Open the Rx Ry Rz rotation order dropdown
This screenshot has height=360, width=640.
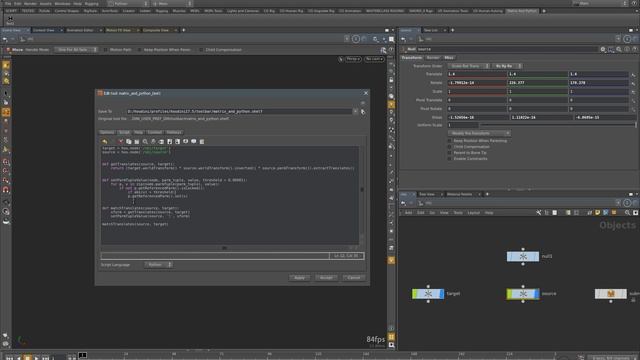(x=507, y=66)
